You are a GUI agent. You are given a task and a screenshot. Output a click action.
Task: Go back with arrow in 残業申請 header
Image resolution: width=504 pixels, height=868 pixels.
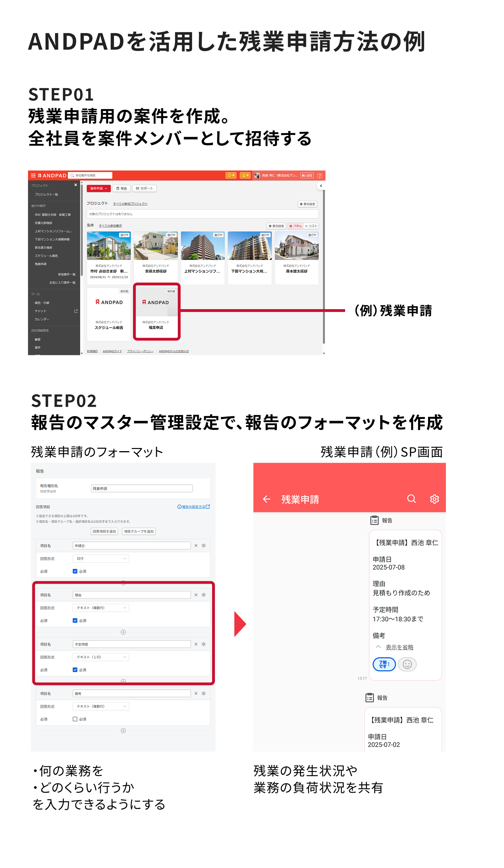[x=267, y=499]
